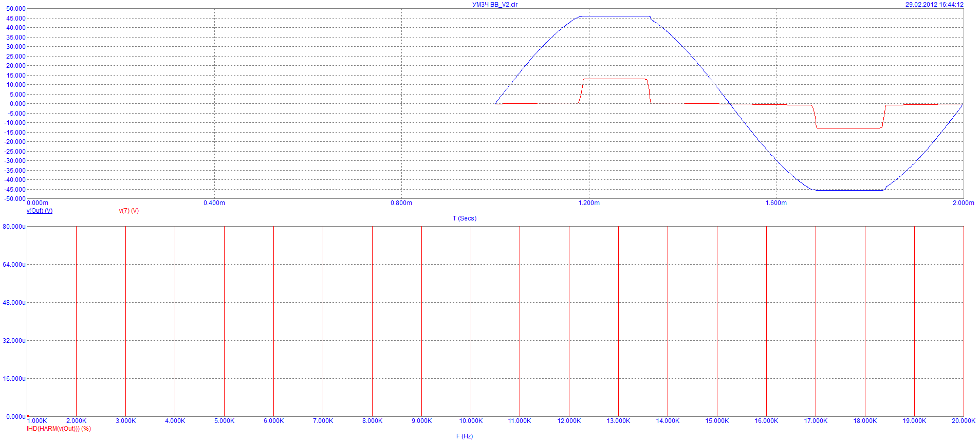Click the 10.000K frequency tick
The image size is (980, 443).
click(471, 421)
